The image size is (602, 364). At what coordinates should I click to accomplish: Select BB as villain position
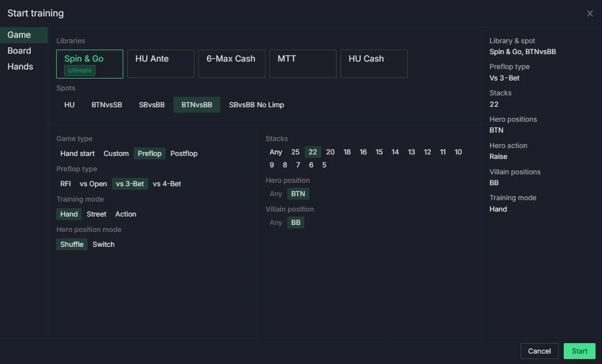[296, 222]
